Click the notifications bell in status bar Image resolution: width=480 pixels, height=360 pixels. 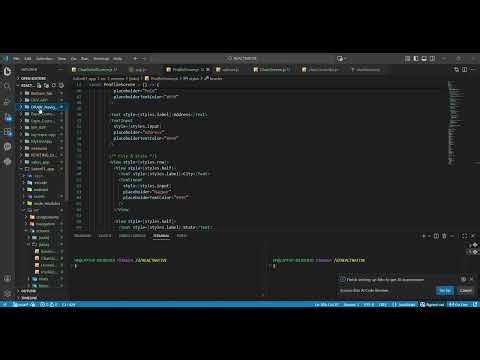475,304
